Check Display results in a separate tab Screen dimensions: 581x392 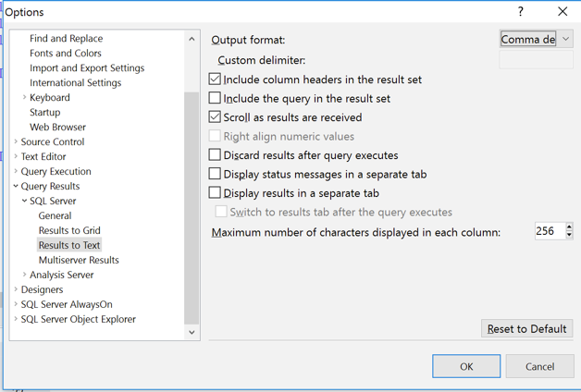pyautogui.click(x=215, y=193)
